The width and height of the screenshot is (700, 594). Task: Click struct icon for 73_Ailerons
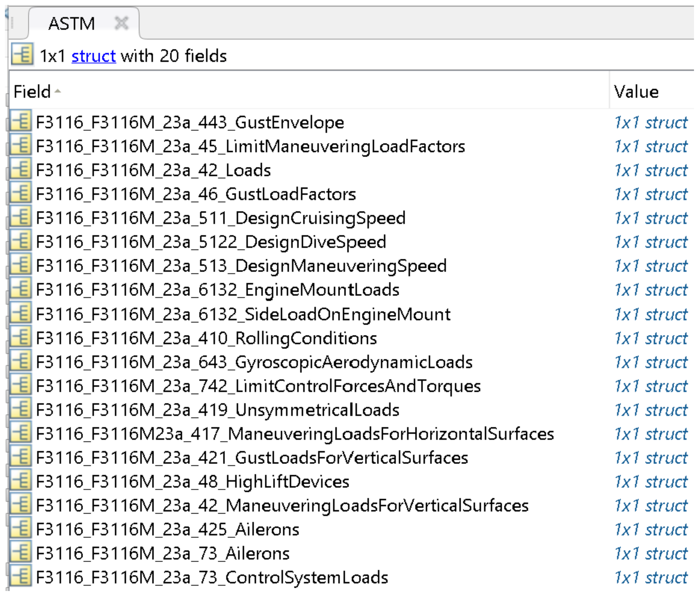pos(21,552)
